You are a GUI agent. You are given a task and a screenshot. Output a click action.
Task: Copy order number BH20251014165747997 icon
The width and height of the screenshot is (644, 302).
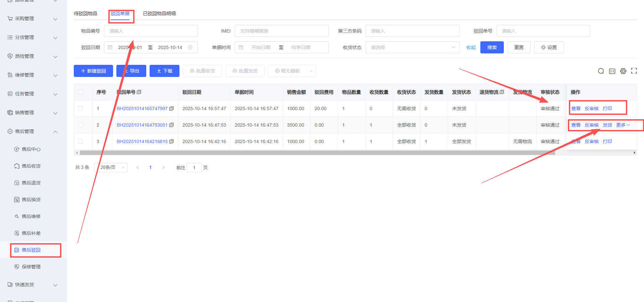(x=171, y=109)
